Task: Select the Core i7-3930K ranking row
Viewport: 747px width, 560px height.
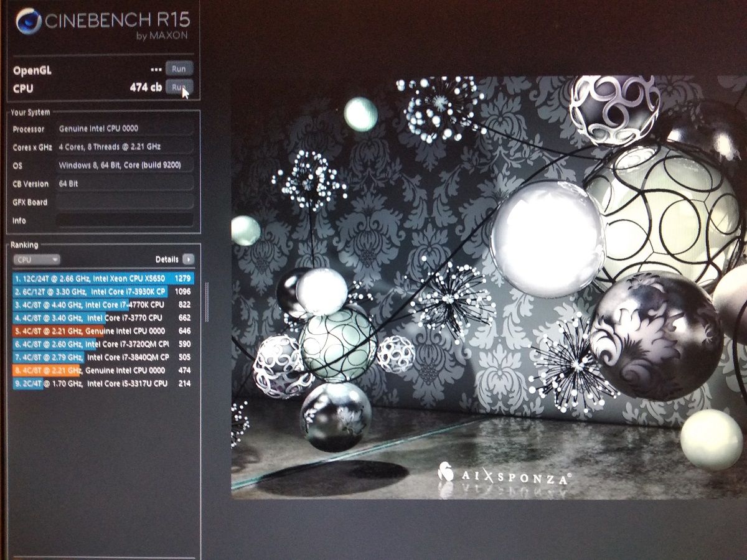Action: click(x=104, y=291)
